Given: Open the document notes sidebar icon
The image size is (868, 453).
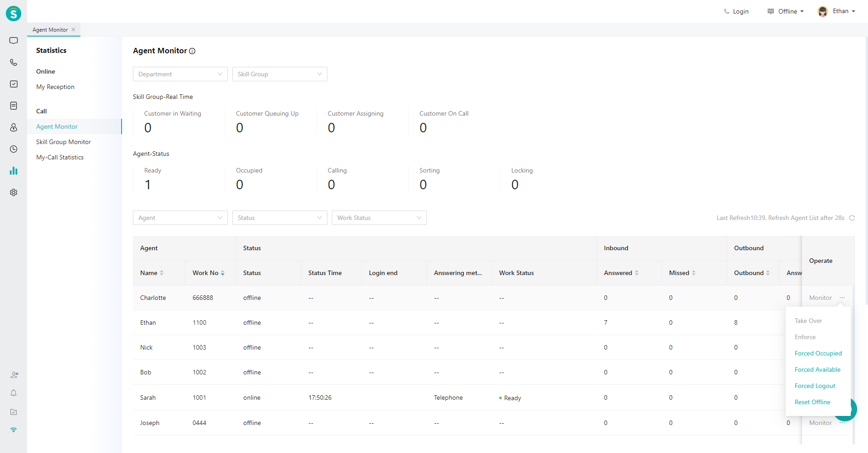Looking at the screenshot, I should [x=14, y=106].
